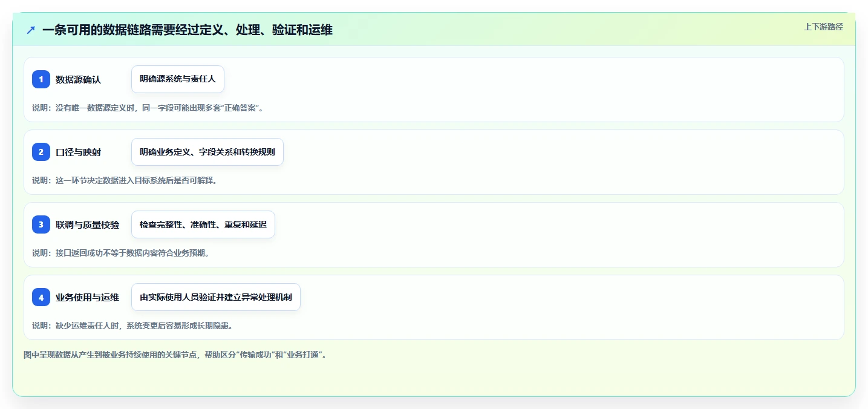Click step number 1 badge for 数据源确认
The height and width of the screenshot is (409, 868).
pos(41,79)
